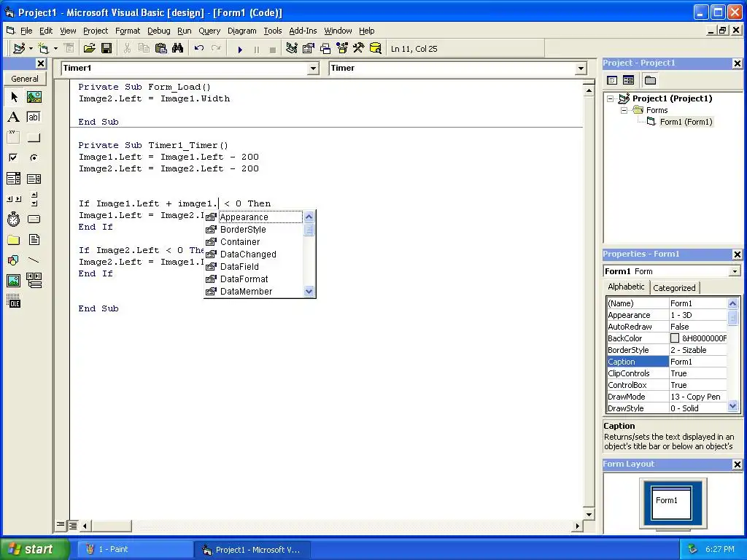The height and width of the screenshot is (560, 747).
Task: Select the CheckBox tool in toolbox
Action: click(x=14, y=157)
